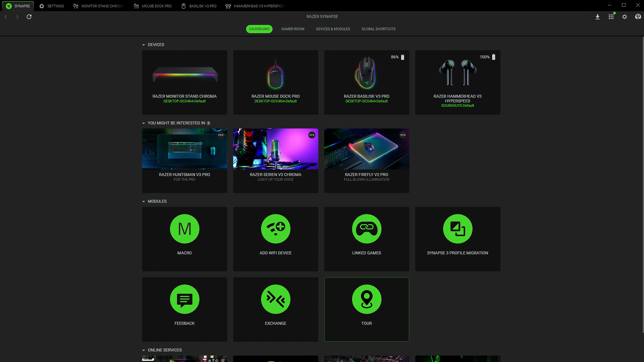Click Razer Seiren V3 Chroma title text
This screenshot has height=362, width=644.
click(x=275, y=175)
